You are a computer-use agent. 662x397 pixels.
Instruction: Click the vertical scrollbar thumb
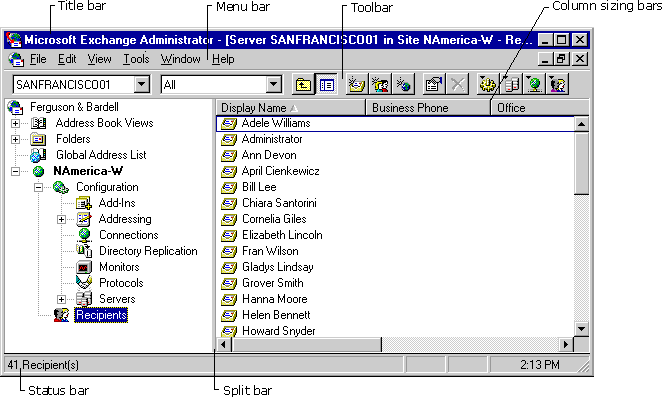click(x=582, y=163)
